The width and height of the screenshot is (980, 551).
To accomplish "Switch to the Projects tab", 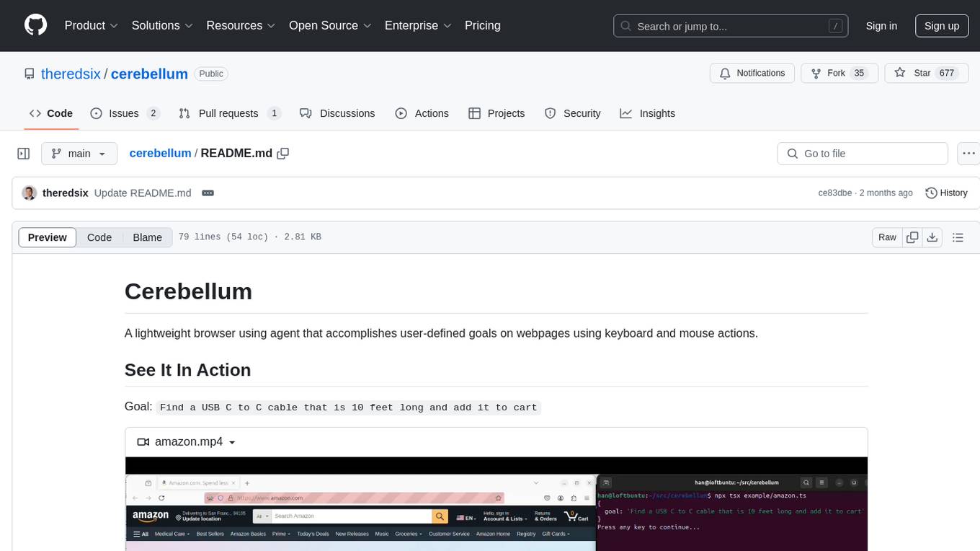I will pos(496,113).
